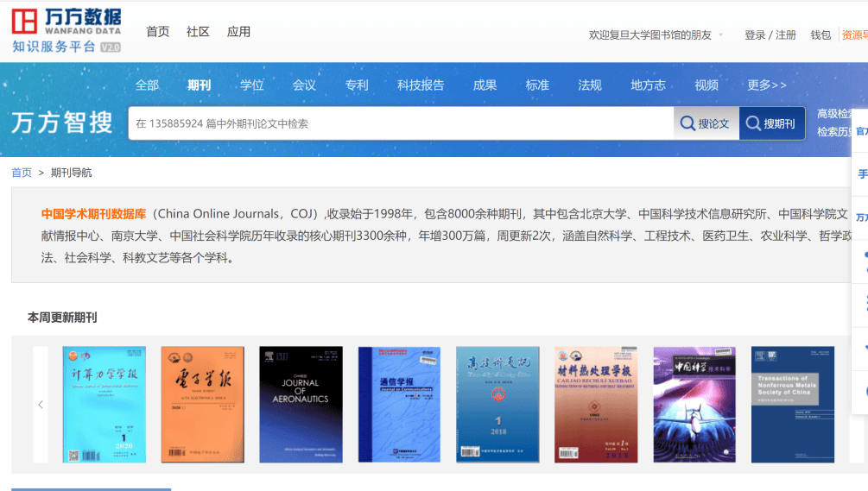
Task: Click the previous arrow in journal carousel
Action: point(41,405)
